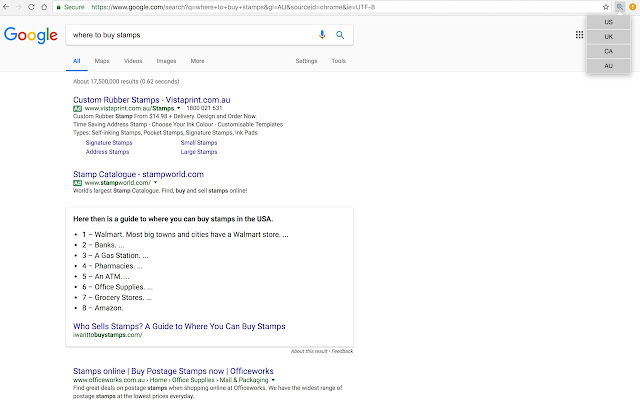Click the browser forward arrow
Image resolution: width=640 pixels, height=400 pixels.
coord(18,7)
